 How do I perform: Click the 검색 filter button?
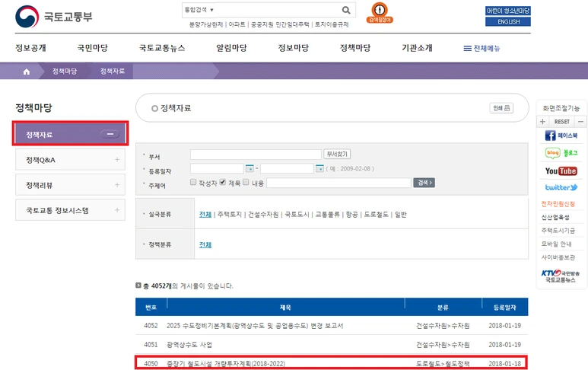[424, 183]
